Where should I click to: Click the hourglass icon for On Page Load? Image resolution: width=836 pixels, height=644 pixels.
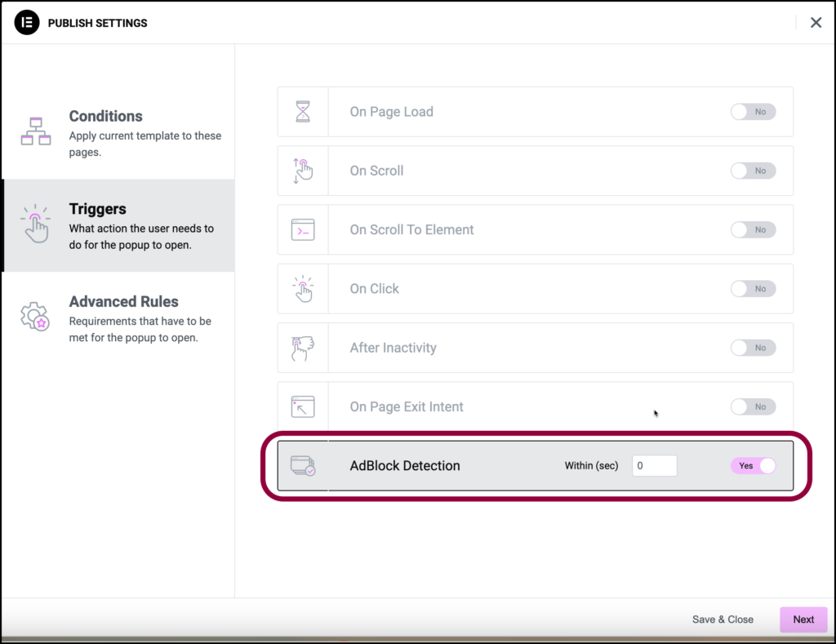pyautogui.click(x=303, y=112)
